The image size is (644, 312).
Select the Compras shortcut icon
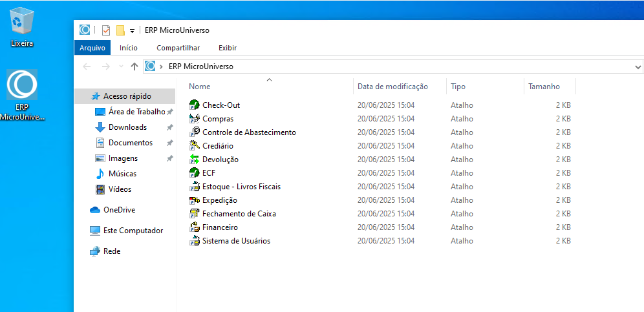(x=194, y=119)
